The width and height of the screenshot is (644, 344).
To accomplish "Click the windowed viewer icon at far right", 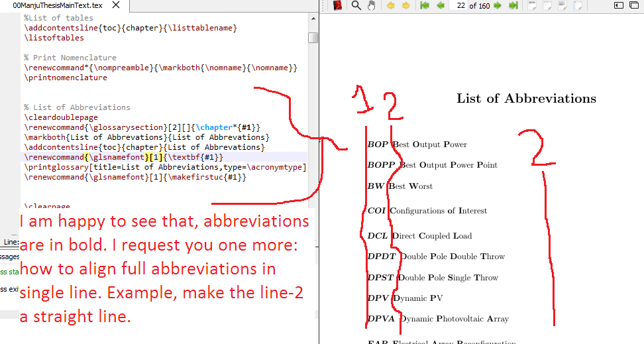I will [634, 5].
